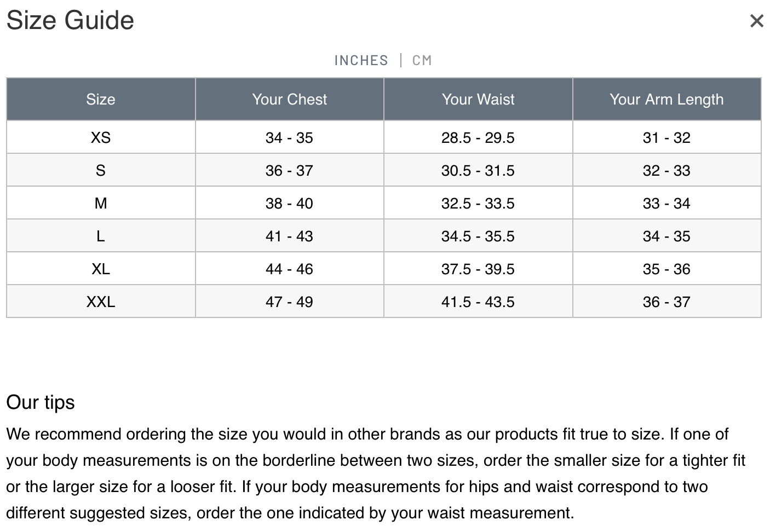This screenshot has height=532, width=770.
Task: Click the Your Waist column header
Action: point(478,99)
